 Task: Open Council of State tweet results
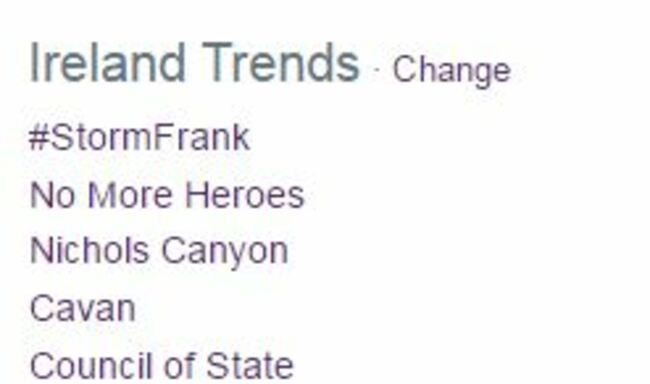[x=162, y=365]
